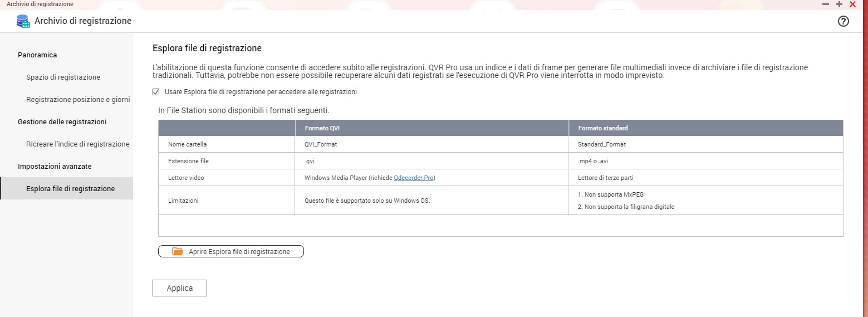Click the Formato QVI column header
This screenshot has width=868, height=317.
(x=322, y=128)
